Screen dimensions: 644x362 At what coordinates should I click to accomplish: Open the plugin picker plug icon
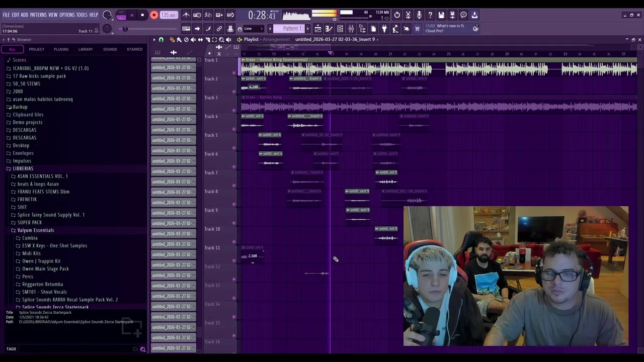point(384,29)
